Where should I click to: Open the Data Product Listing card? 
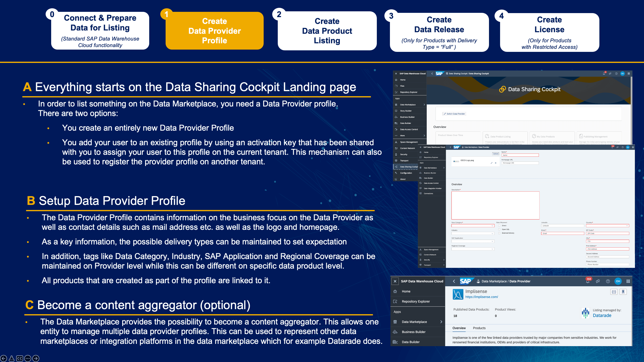tap(505, 138)
